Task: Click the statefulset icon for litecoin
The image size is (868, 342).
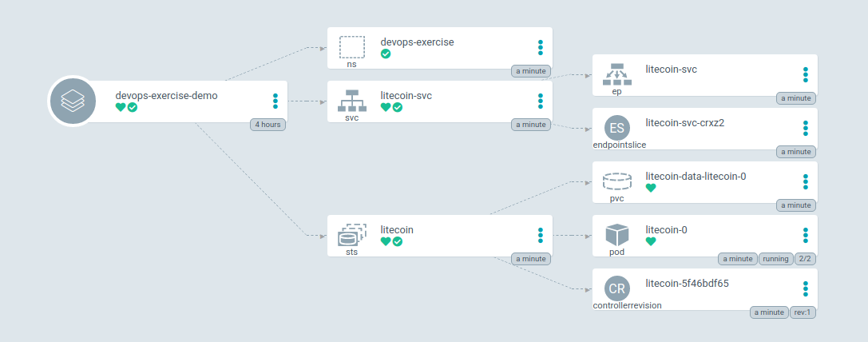Action: point(352,235)
